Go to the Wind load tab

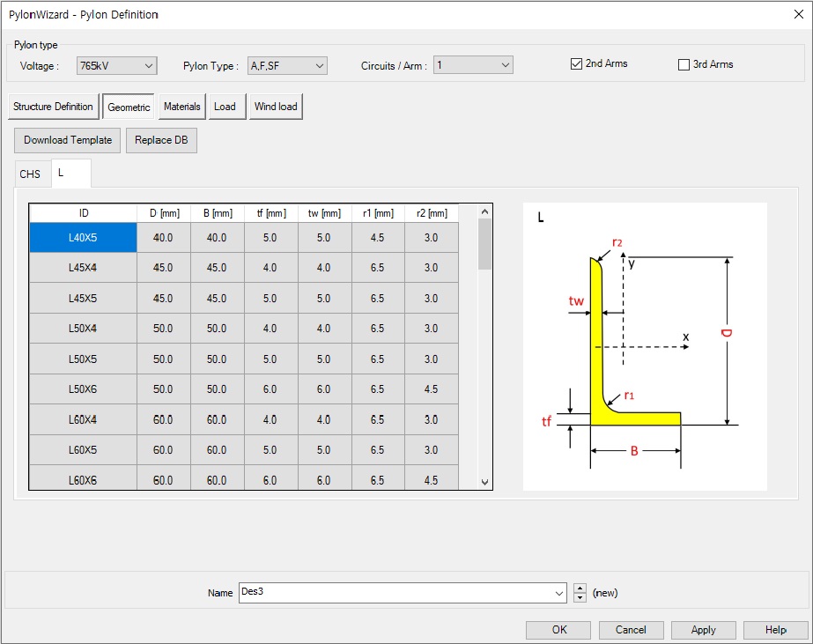pyautogui.click(x=276, y=107)
